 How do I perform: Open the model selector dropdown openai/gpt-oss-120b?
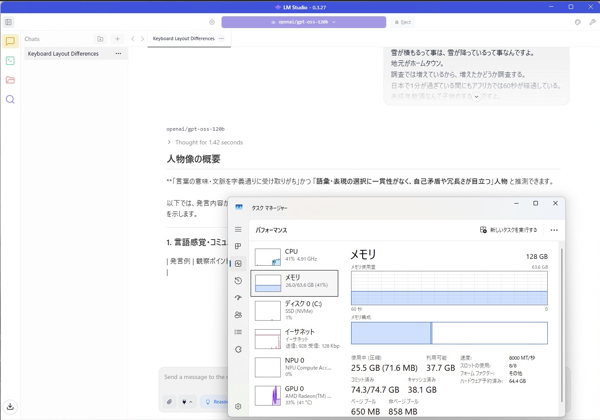[x=303, y=22]
